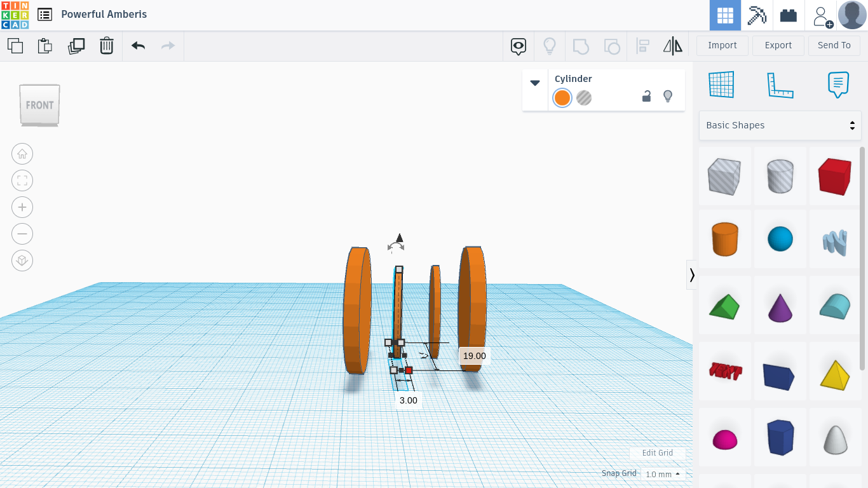This screenshot has width=868, height=488.
Task: Click the shapes panel scrollbar
Action: point(862,258)
